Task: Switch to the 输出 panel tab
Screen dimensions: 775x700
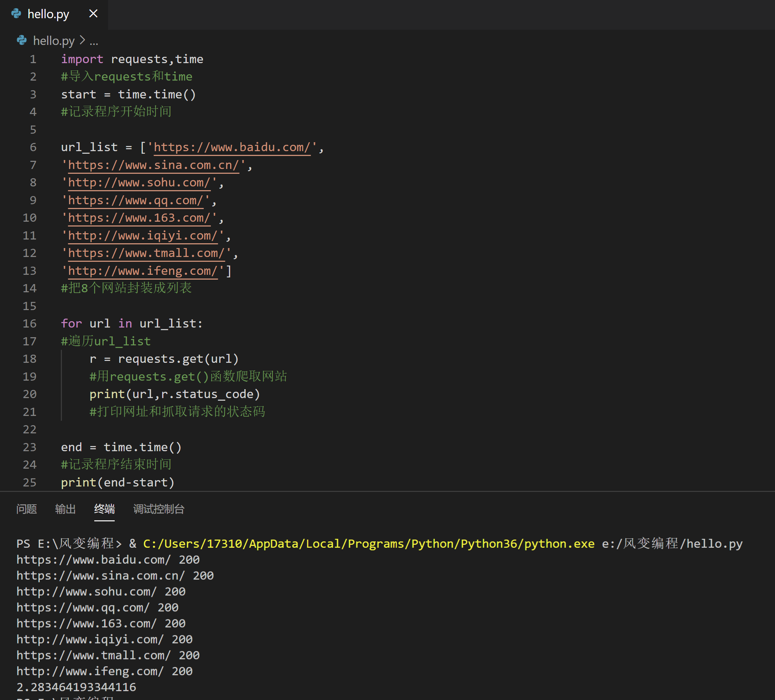Action: 65,509
